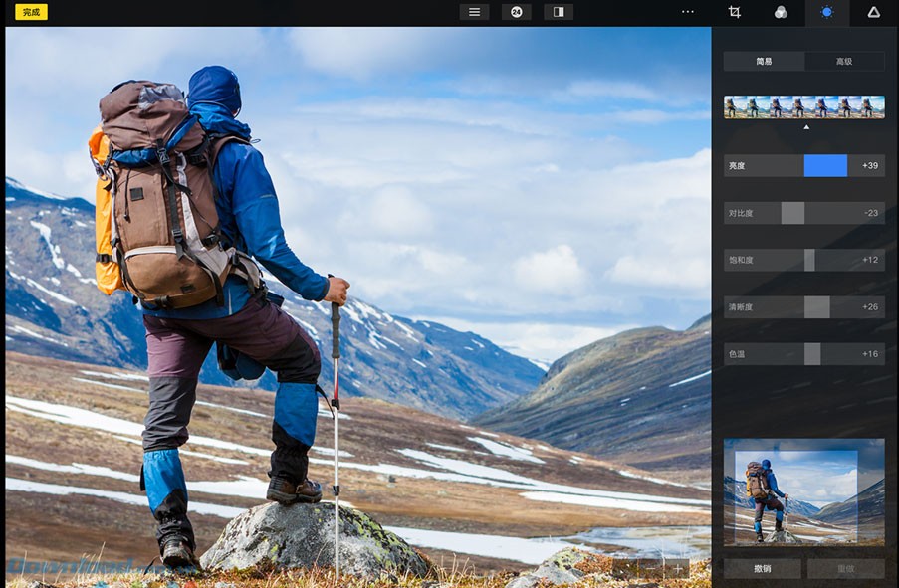899x588 pixels.
Task: Click the 亮度 brightness slider
Action: point(803,165)
